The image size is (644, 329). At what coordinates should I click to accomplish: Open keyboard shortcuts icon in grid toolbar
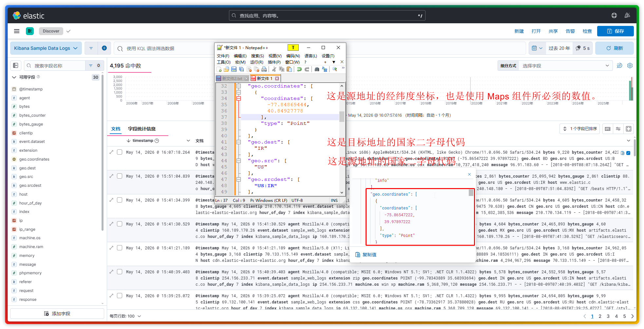click(x=608, y=129)
